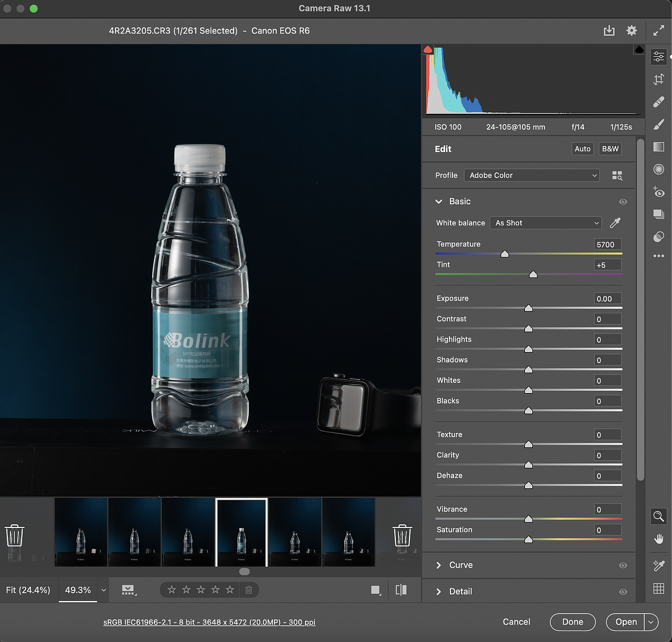Open workflow options link sRGB IEC61966-2.1
672x642 pixels.
click(209, 622)
